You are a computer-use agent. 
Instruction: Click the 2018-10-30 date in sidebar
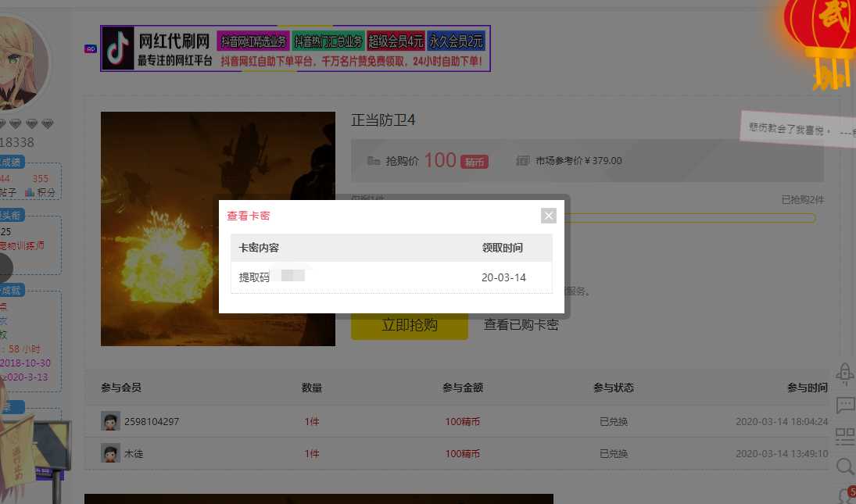tap(25, 363)
